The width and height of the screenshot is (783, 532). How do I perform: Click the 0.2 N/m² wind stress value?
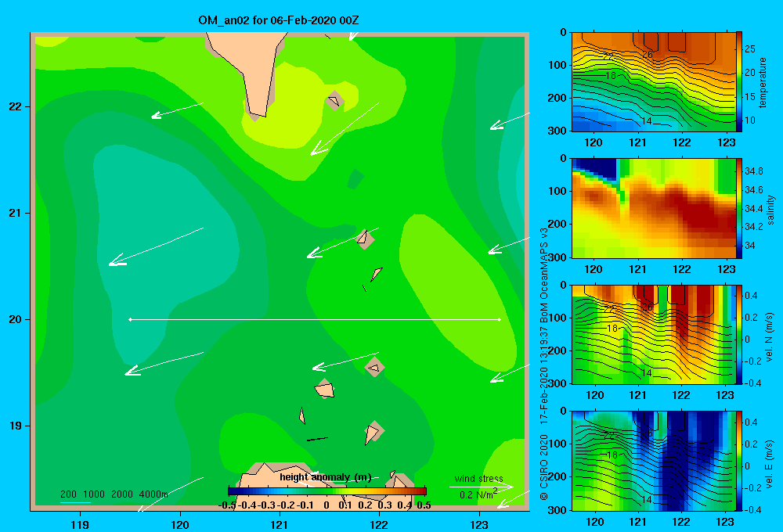[x=478, y=494]
